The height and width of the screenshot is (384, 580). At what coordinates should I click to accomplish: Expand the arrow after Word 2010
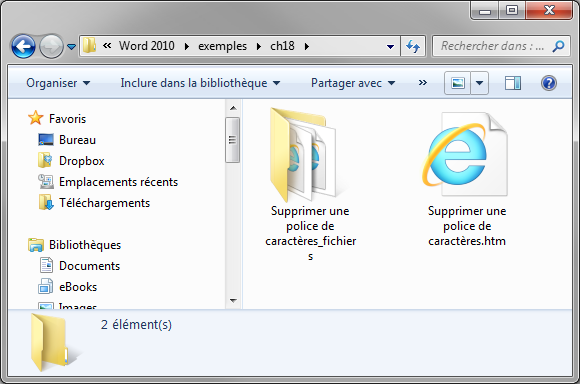187,46
